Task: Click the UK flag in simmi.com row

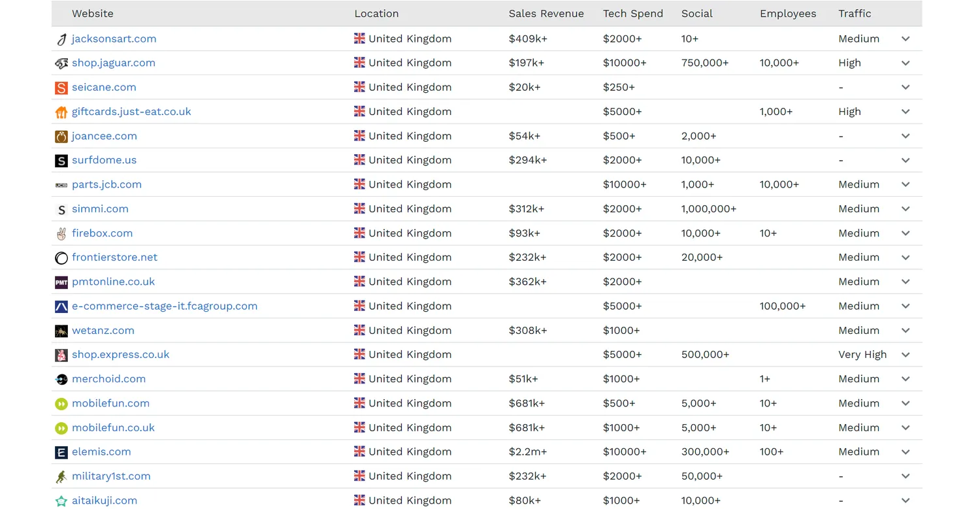Action: click(359, 208)
